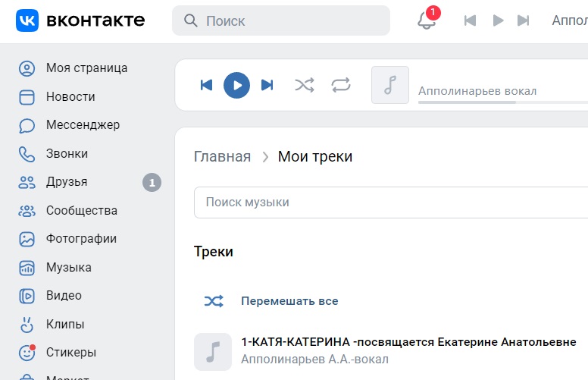Click the Новости icon
The height and width of the screenshot is (380, 588).
[x=27, y=97]
